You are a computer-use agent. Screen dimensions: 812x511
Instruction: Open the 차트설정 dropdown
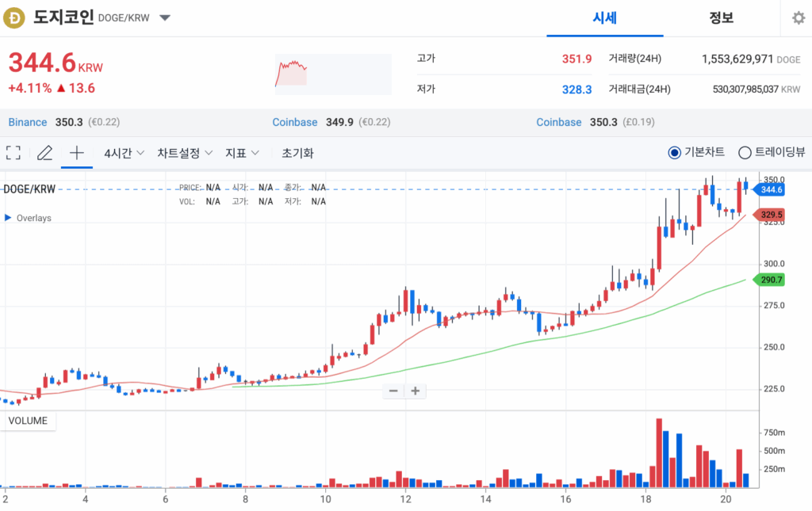185,153
